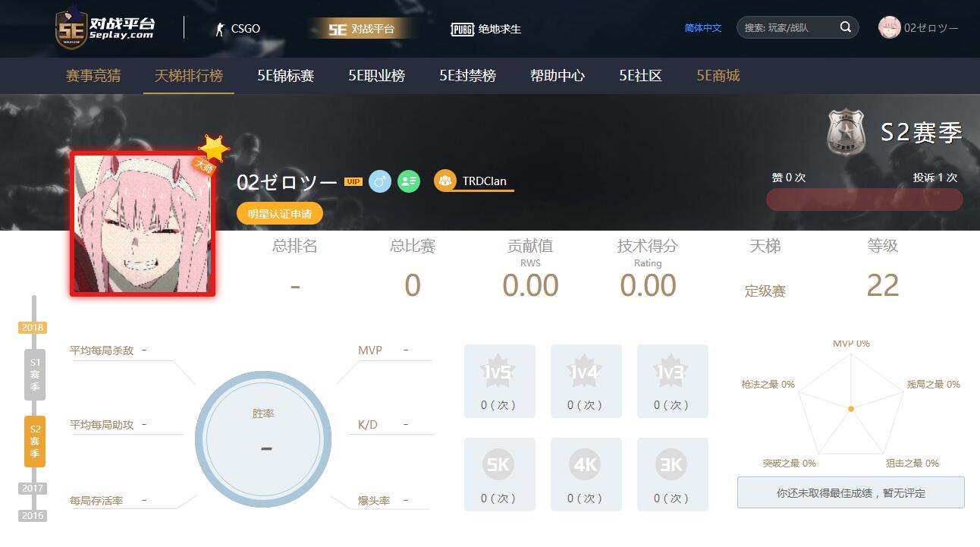This screenshot has width=980, height=547.
Task: Click the 明星认证申请 button
Action: point(280,214)
